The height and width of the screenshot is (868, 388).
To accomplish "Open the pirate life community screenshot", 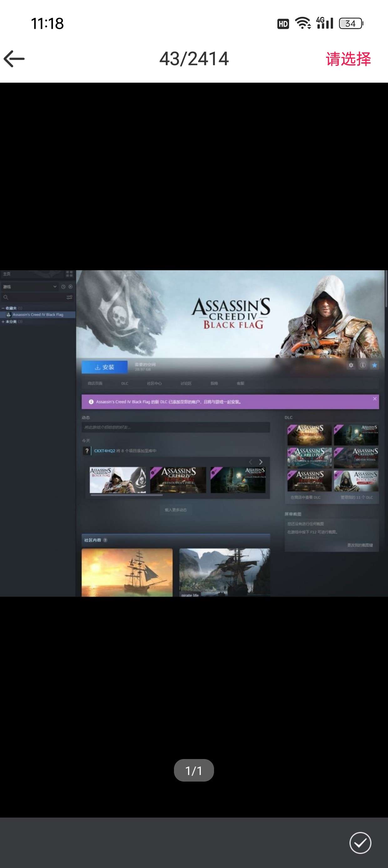I will tap(225, 572).
